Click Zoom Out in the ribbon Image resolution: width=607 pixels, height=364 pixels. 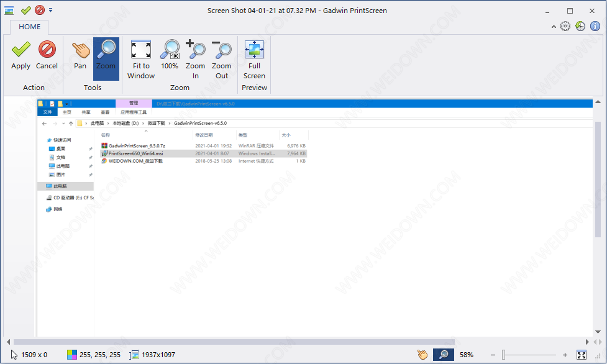[221, 60]
